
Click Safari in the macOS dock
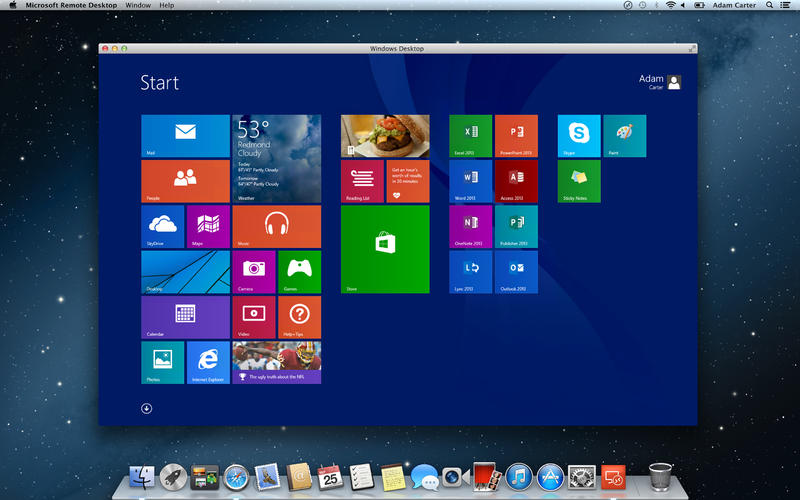236,477
